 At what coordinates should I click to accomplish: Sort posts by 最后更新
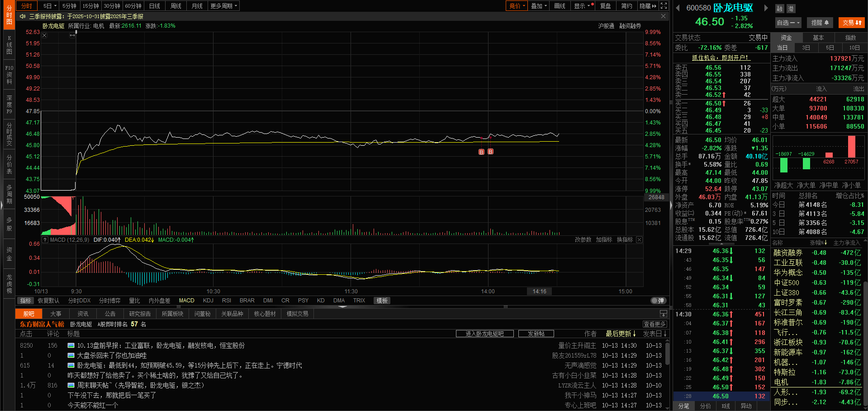tap(621, 334)
